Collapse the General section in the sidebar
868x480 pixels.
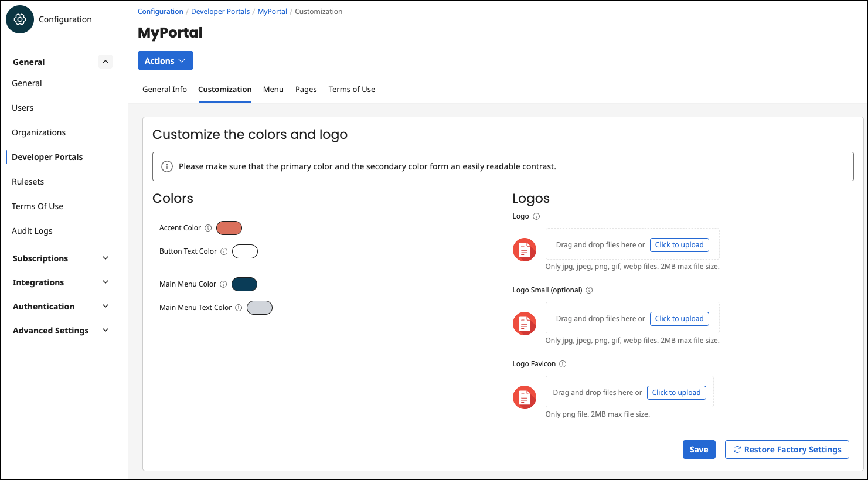[105, 61]
